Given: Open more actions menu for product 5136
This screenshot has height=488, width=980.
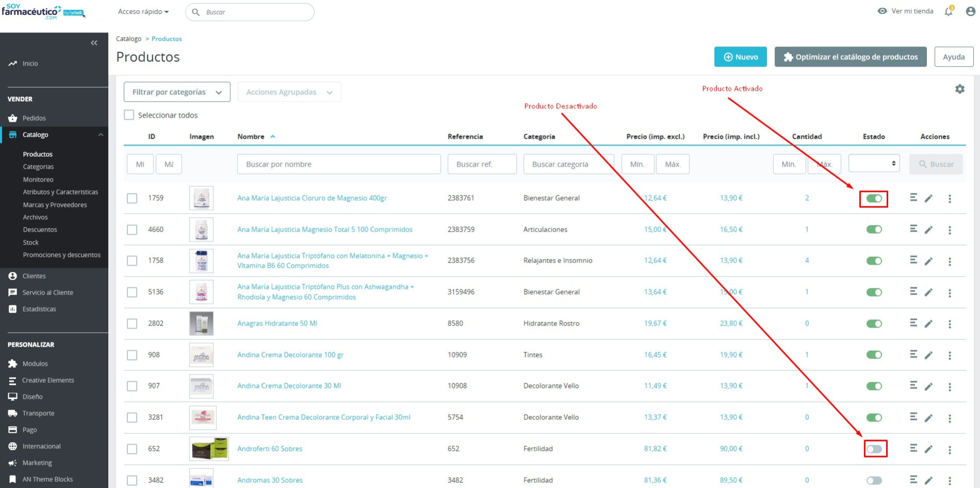Looking at the screenshot, I should [950, 293].
